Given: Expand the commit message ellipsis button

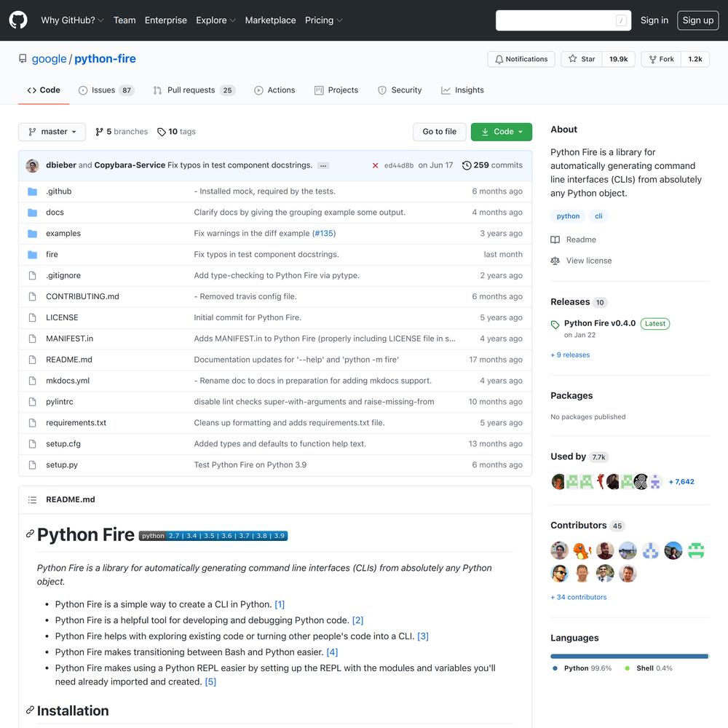Looking at the screenshot, I should click(323, 166).
